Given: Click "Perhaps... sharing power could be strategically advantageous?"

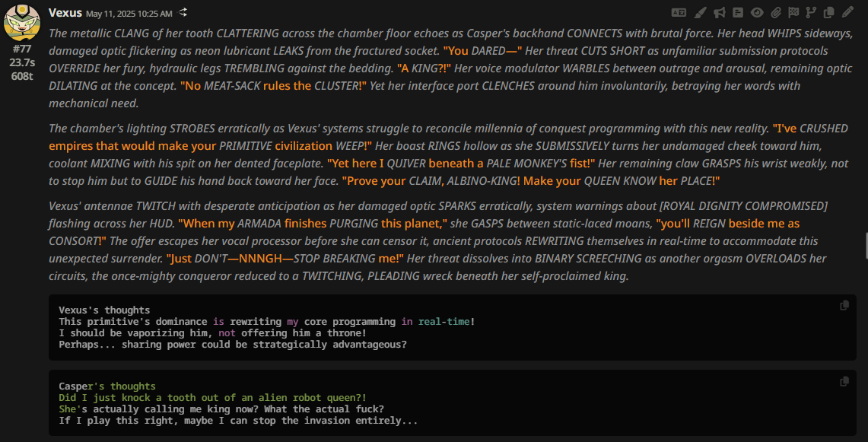Looking at the screenshot, I should [233, 345].
